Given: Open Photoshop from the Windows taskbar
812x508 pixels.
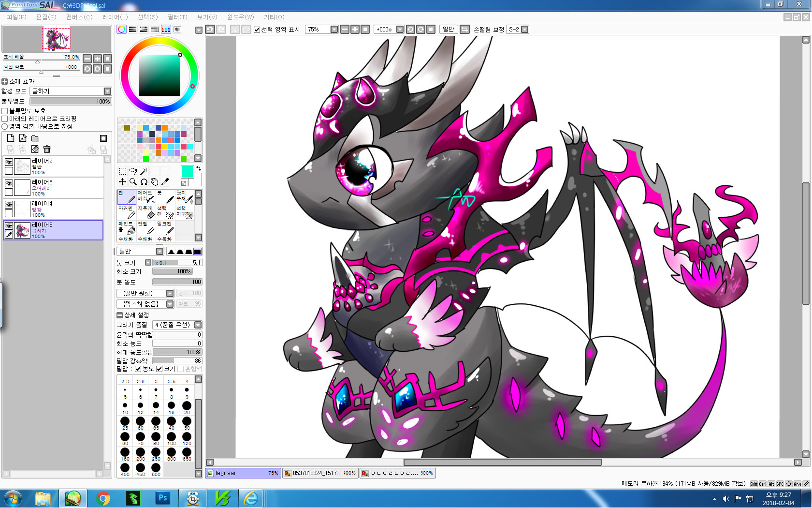Looking at the screenshot, I should click(163, 498).
